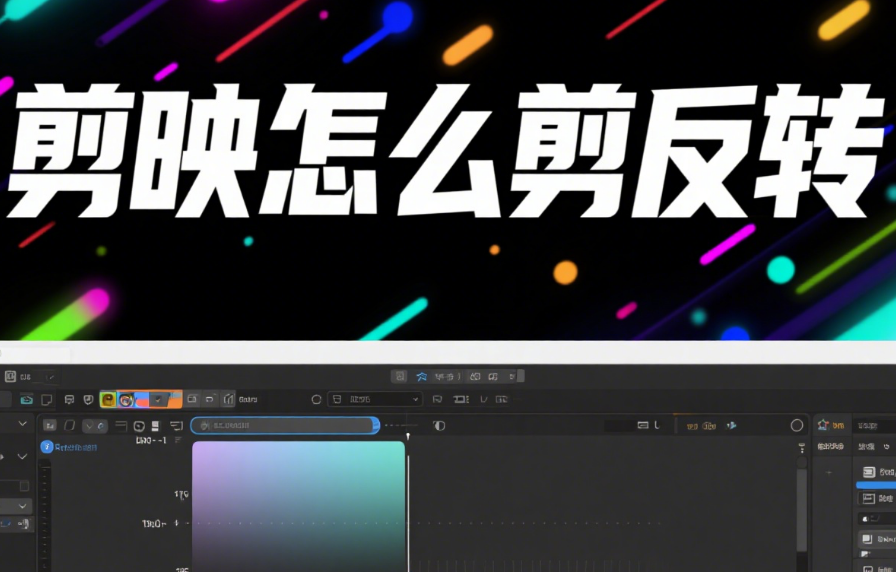Viewport: 896px width, 572px height.
Task: Click the blue round info icon
Action: [x=47, y=447]
